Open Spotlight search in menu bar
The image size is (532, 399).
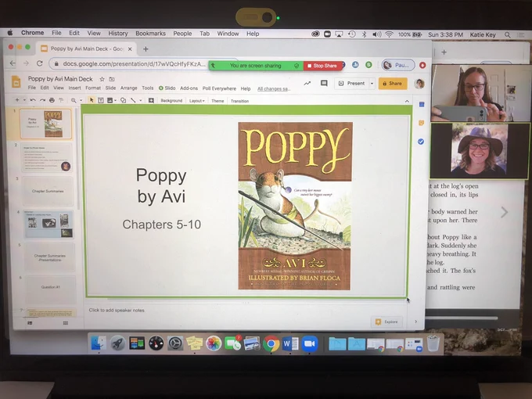pyautogui.click(x=507, y=34)
